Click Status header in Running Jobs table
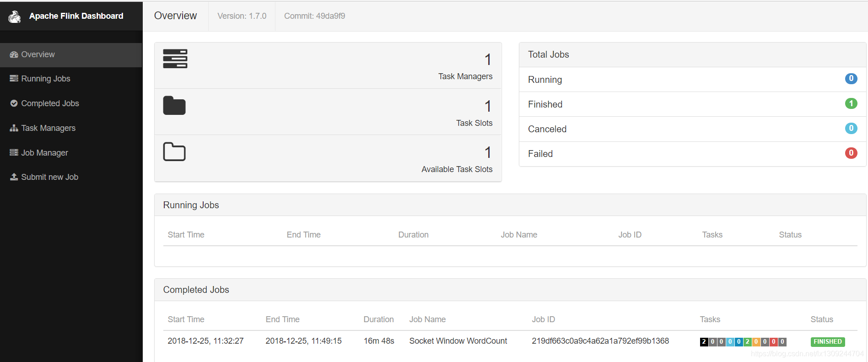Image resolution: width=868 pixels, height=362 pixels. (x=790, y=235)
